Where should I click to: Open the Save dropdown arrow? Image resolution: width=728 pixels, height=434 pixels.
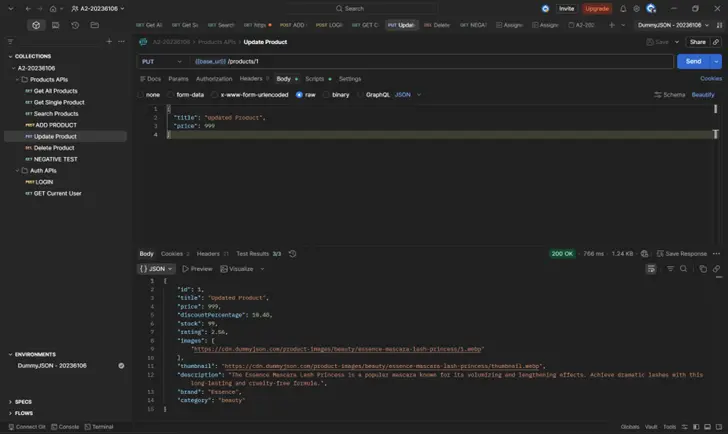tap(677, 42)
